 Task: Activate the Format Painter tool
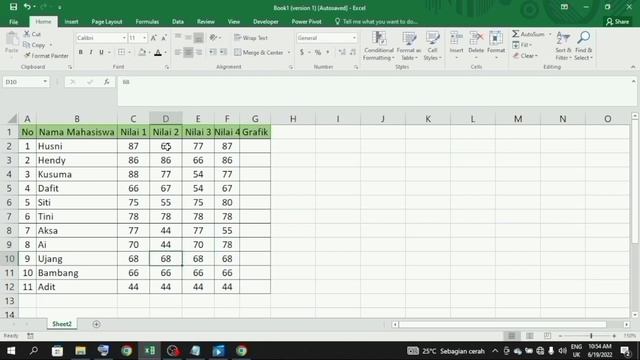[x=46, y=56]
